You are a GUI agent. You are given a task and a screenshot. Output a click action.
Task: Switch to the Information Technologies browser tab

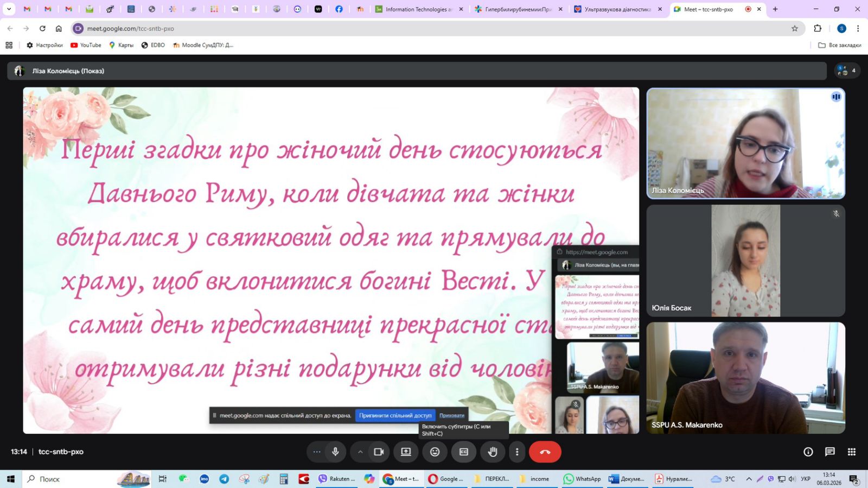click(x=418, y=9)
